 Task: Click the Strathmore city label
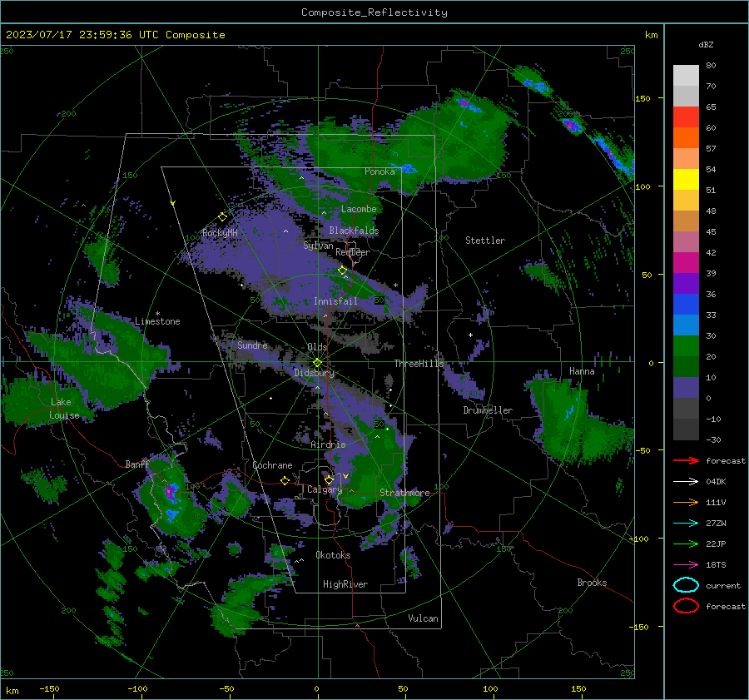click(x=404, y=493)
